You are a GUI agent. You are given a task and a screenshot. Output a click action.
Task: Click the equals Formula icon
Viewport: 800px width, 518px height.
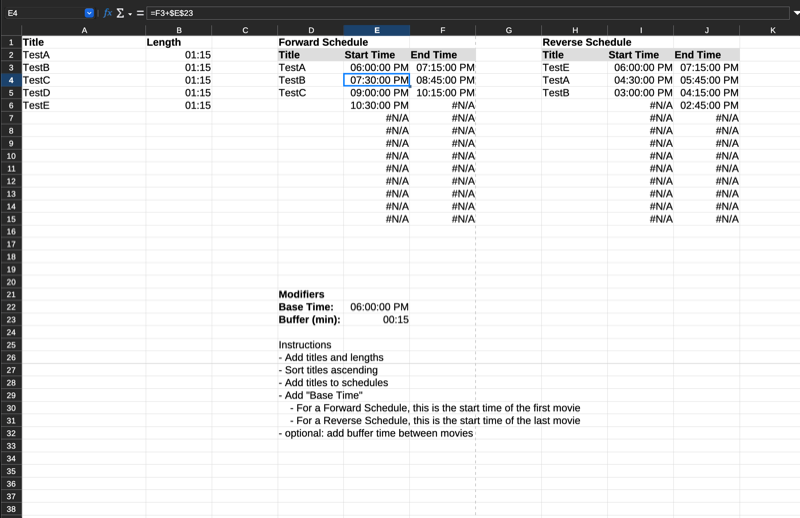click(x=140, y=13)
